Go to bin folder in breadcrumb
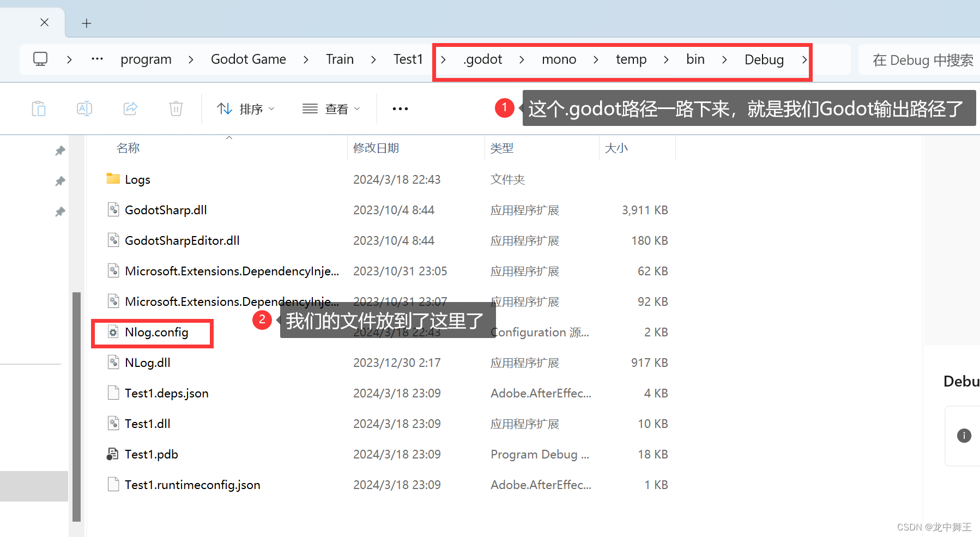Screen dimensions: 980x537 [695, 59]
